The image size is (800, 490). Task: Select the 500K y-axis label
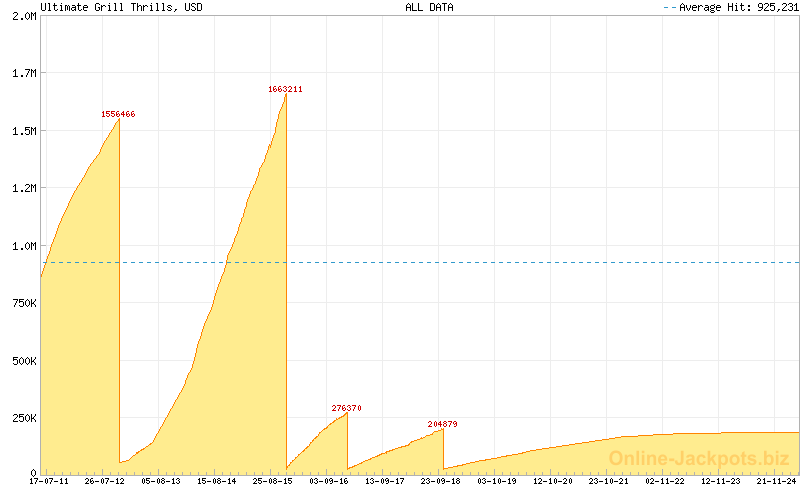pyautogui.click(x=23, y=360)
